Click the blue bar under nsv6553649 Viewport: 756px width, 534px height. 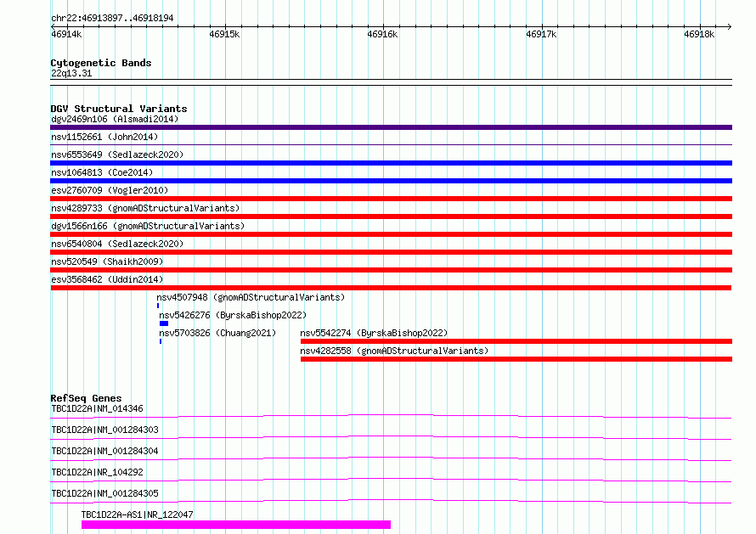pyautogui.click(x=391, y=163)
